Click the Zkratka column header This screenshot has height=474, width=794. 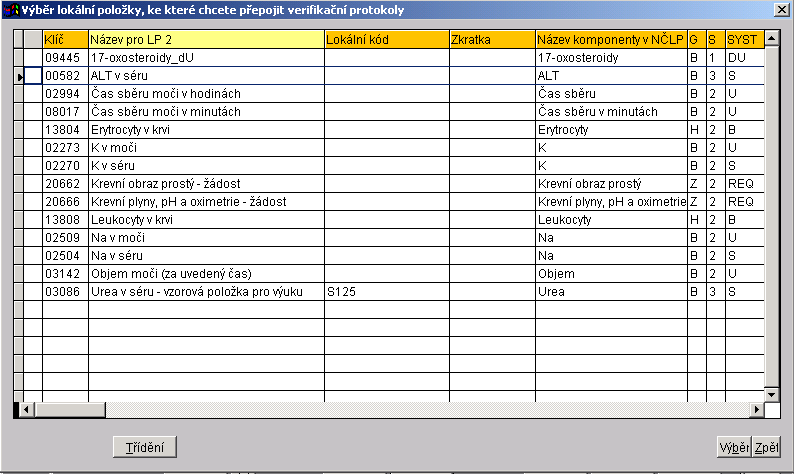[491, 39]
